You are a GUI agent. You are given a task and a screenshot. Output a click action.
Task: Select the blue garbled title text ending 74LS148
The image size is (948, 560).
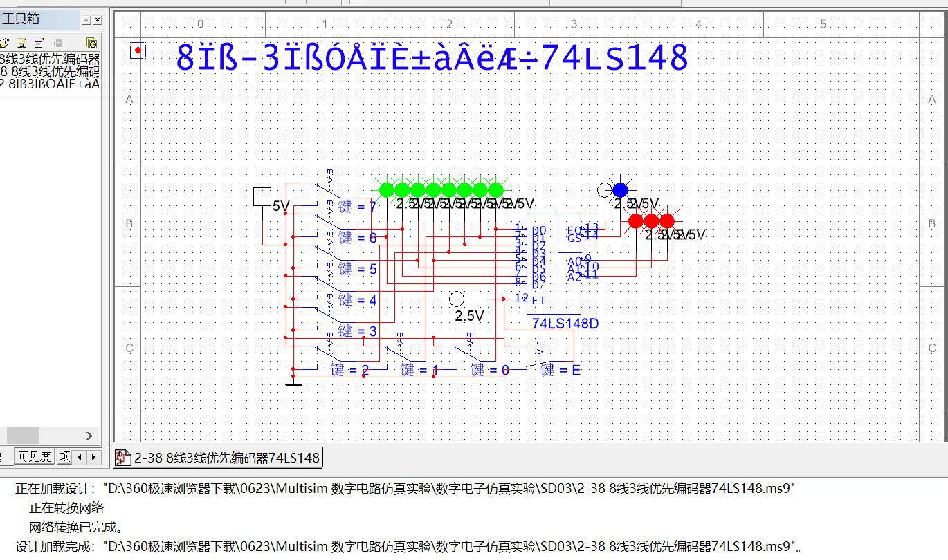click(432, 58)
